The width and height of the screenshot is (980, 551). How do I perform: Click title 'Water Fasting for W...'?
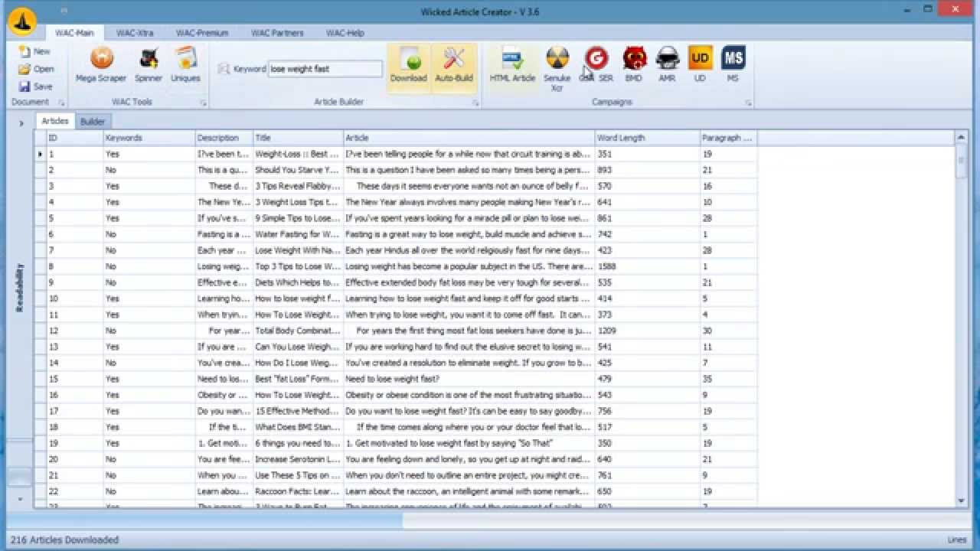click(x=297, y=234)
